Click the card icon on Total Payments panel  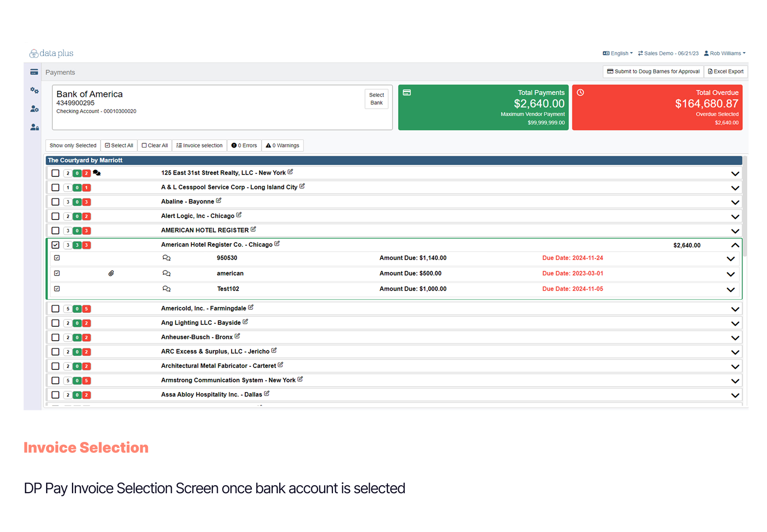(407, 93)
